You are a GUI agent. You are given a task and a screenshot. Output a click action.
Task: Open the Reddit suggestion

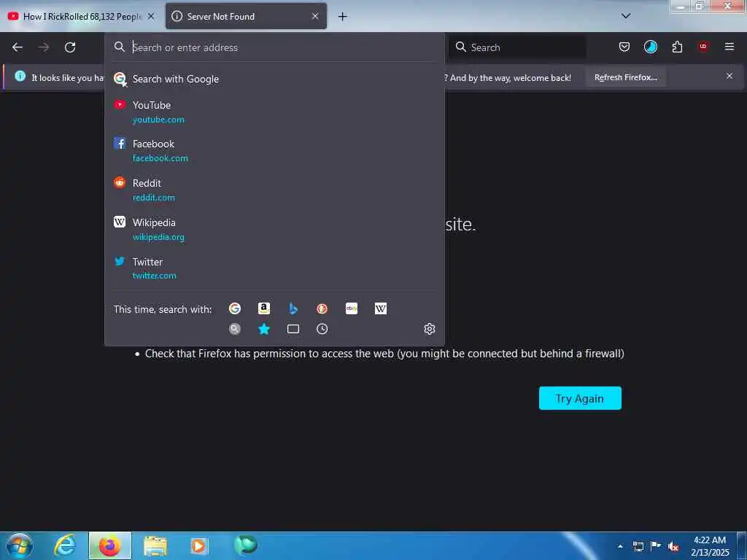[274, 190]
